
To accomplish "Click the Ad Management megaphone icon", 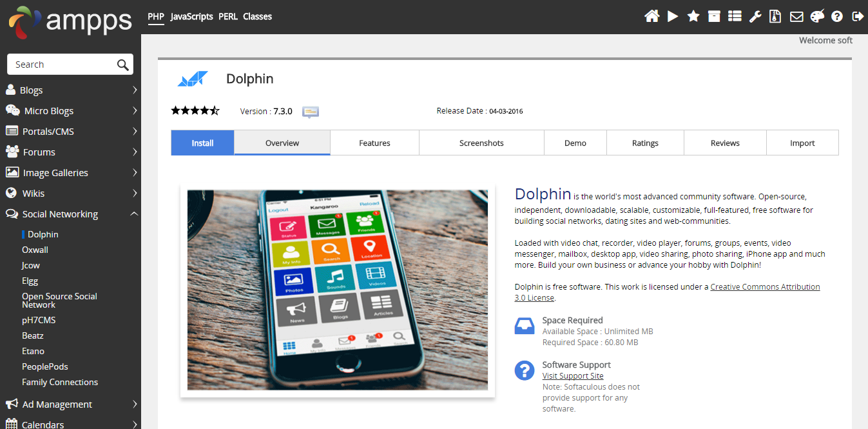I will [x=12, y=404].
